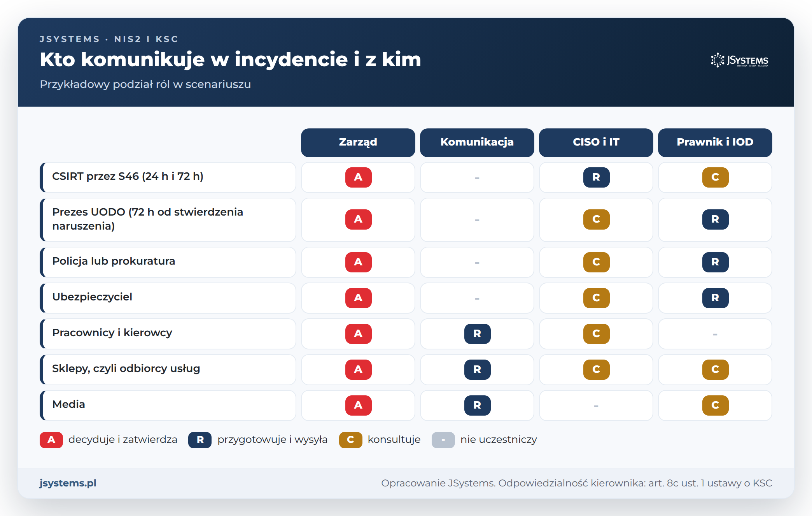Screen dimensions: 812x516
Task: Click the R badge in Prezes UODO row
Action: click(x=715, y=219)
